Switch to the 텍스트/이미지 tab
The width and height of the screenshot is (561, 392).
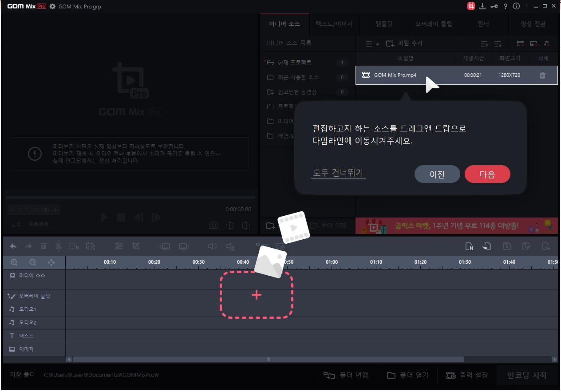pos(334,24)
